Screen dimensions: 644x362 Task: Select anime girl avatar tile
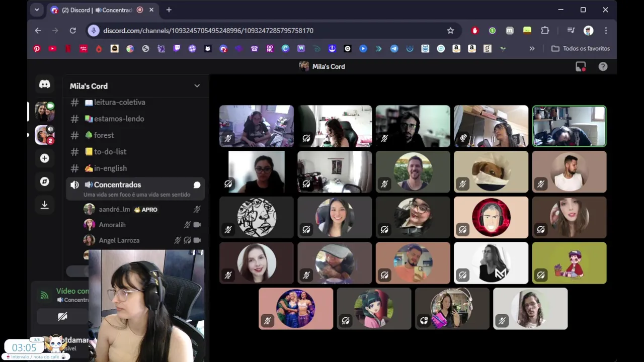click(x=374, y=309)
